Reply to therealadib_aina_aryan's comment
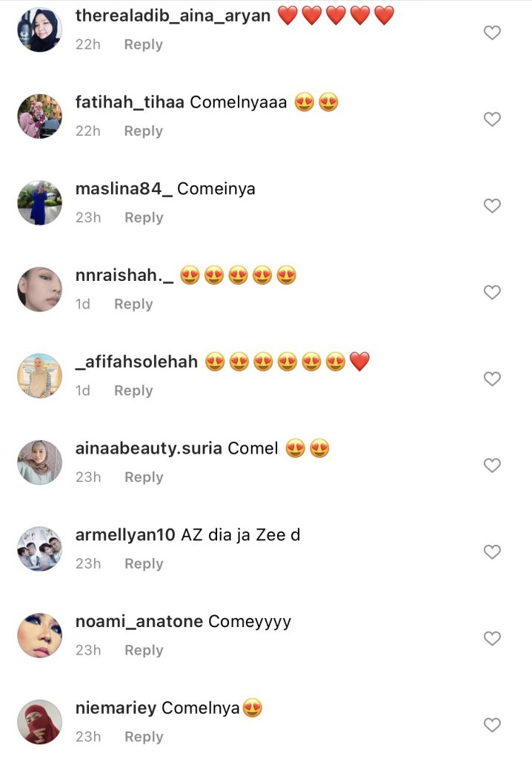 click(x=143, y=44)
